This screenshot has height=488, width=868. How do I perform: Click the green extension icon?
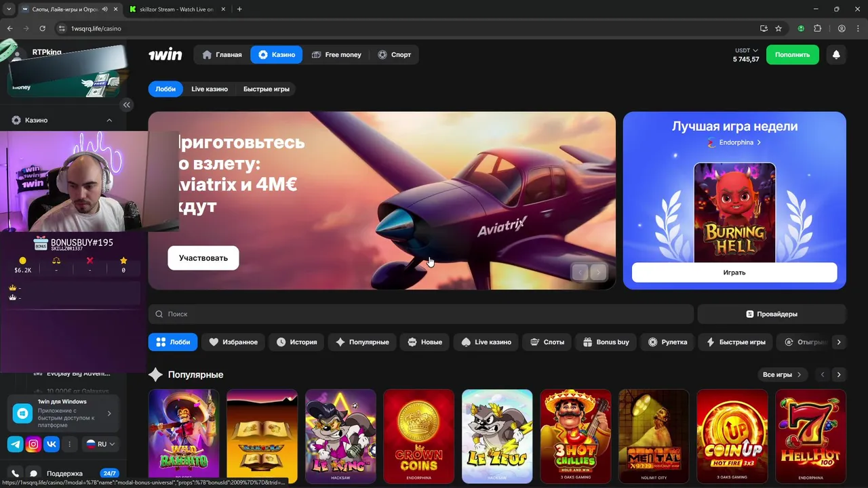tap(801, 28)
